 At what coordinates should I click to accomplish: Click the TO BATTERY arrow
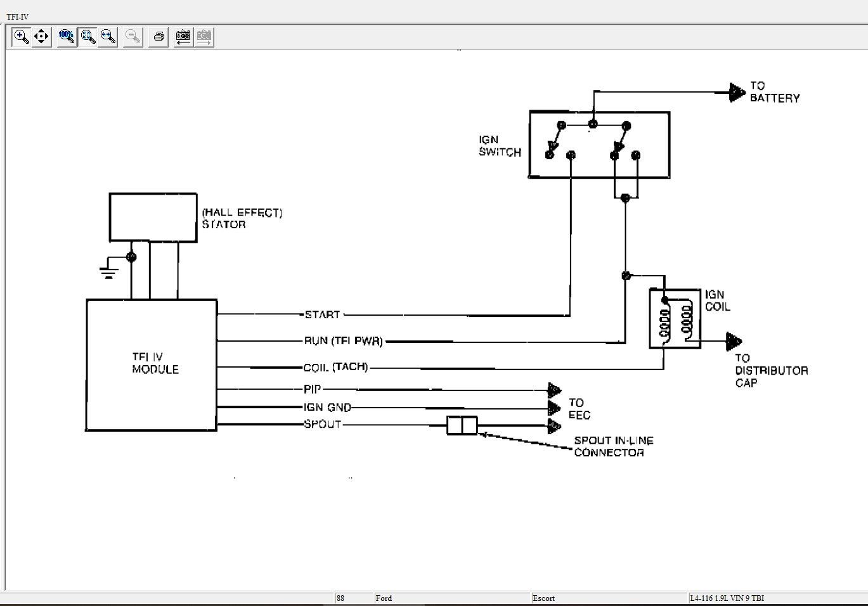(x=736, y=93)
